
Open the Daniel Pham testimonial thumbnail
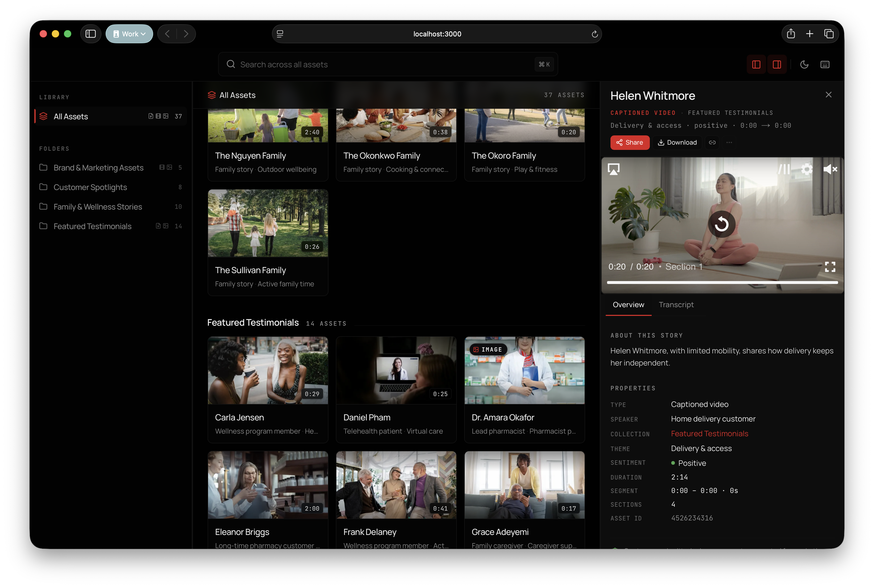tap(396, 370)
